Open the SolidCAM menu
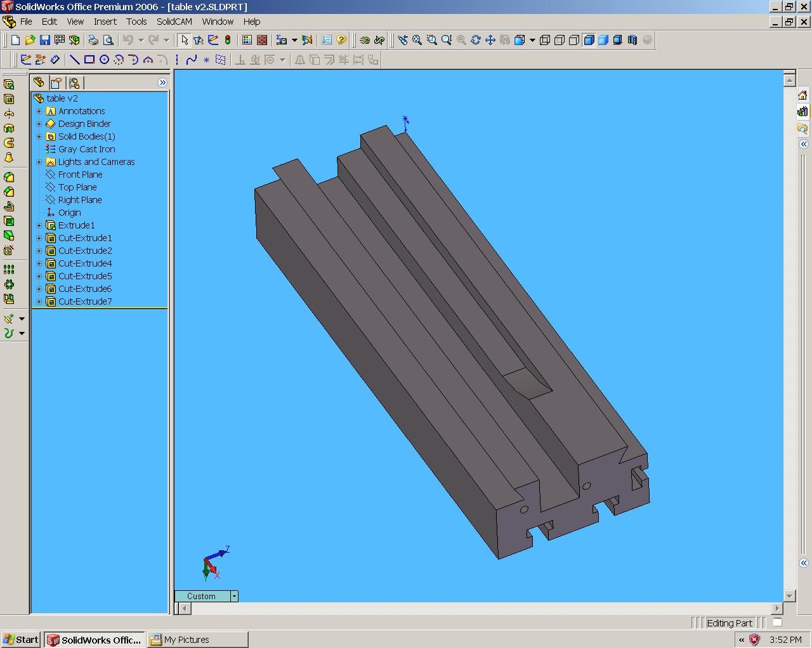The height and width of the screenshot is (648, 812). [x=174, y=22]
